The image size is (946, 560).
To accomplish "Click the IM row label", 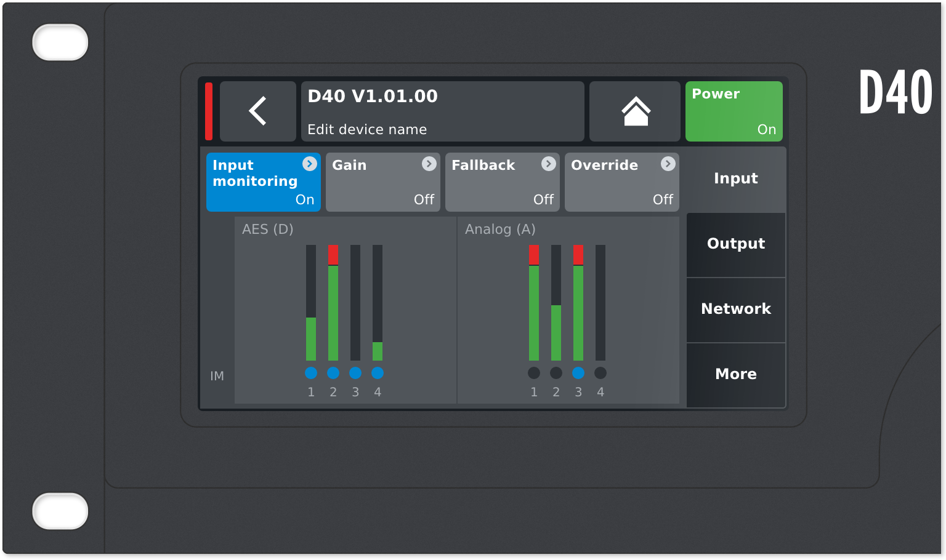I will tap(217, 376).
